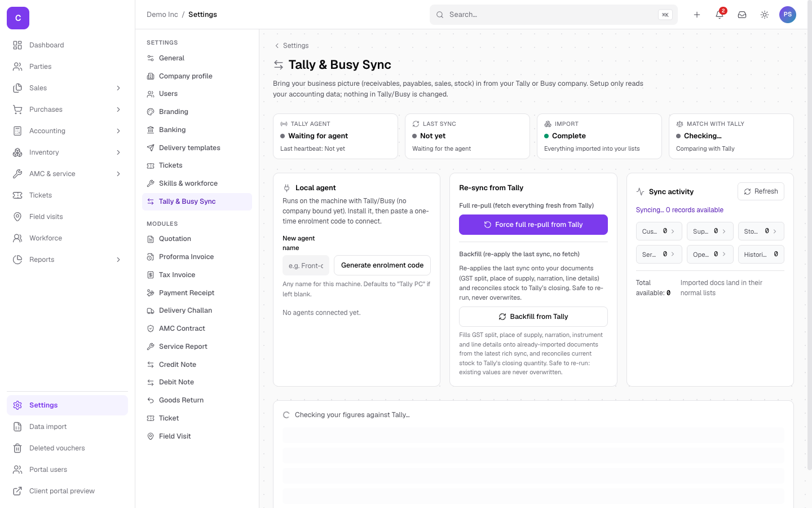
Task: Click the AMC Contract shield icon
Action: point(151,329)
